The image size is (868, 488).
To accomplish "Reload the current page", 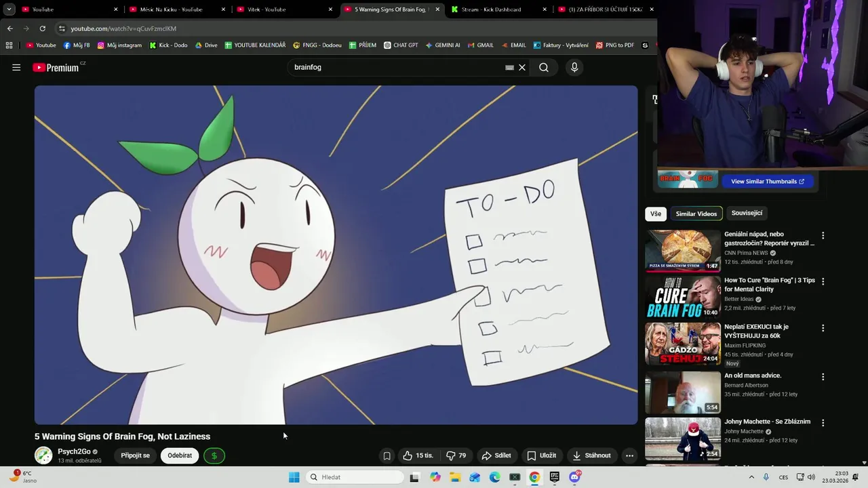I will click(x=42, y=28).
